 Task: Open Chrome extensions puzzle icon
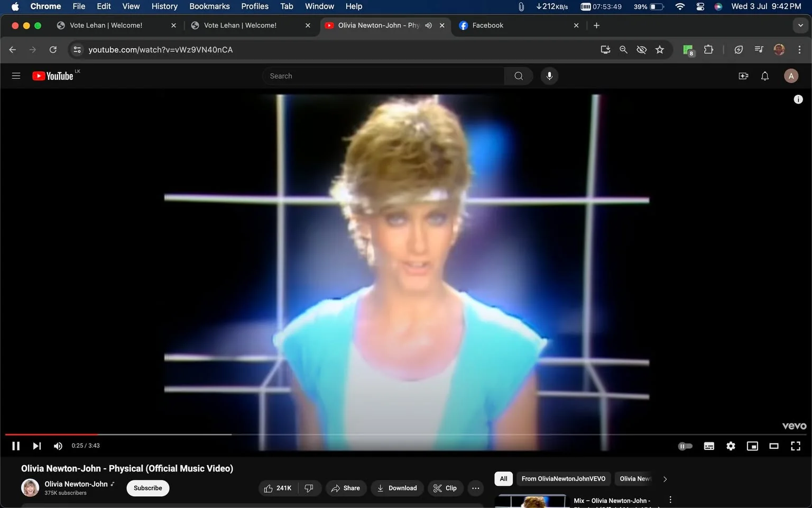708,49
